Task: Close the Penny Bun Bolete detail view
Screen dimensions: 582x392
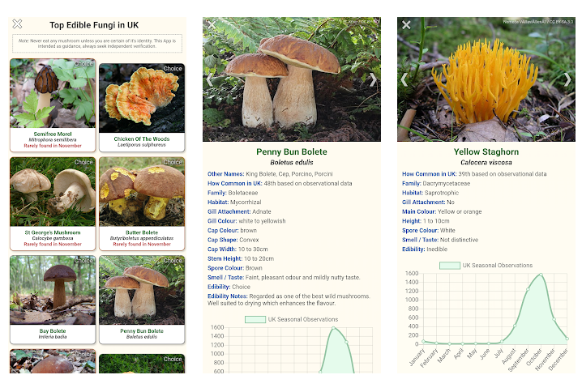Action: 212,25
